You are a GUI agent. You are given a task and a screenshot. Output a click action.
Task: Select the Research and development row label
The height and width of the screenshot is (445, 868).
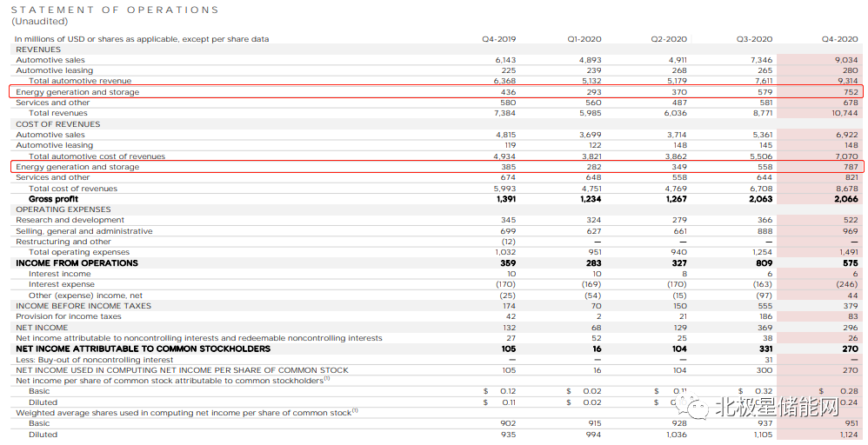point(70,220)
